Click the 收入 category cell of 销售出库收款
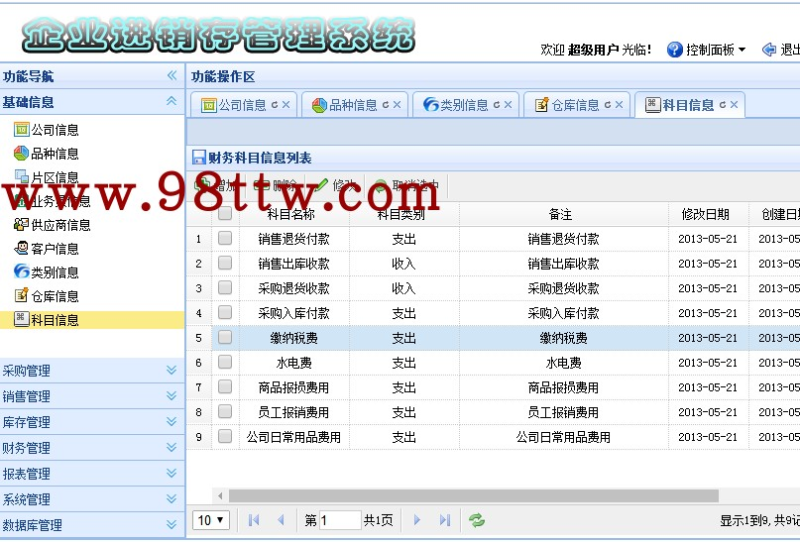This screenshot has height=542, width=800. [x=405, y=264]
